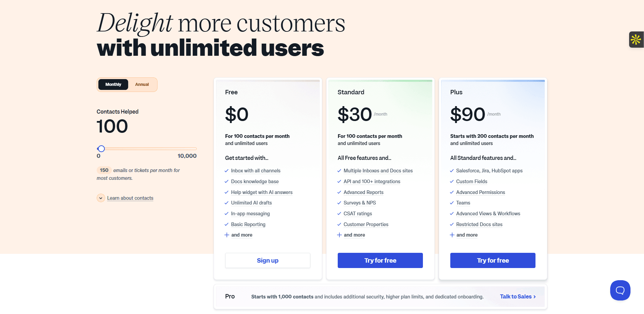The image size is (644, 314).
Task: Click Sign up for the Free plan
Action: pos(268,261)
